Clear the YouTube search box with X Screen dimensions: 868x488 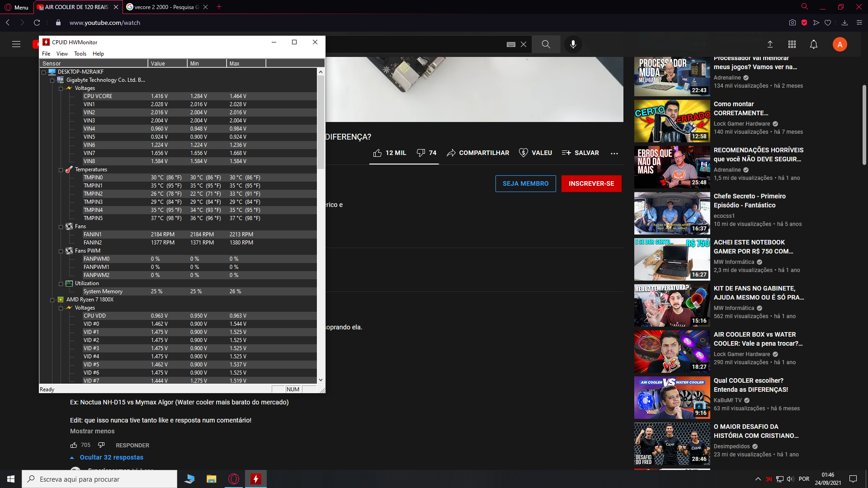click(x=524, y=44)
